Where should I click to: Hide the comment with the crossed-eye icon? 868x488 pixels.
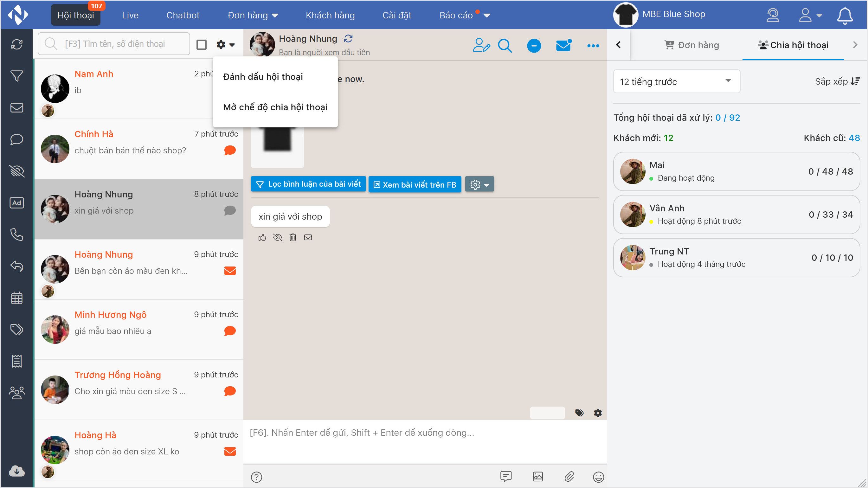coord(277,238)
